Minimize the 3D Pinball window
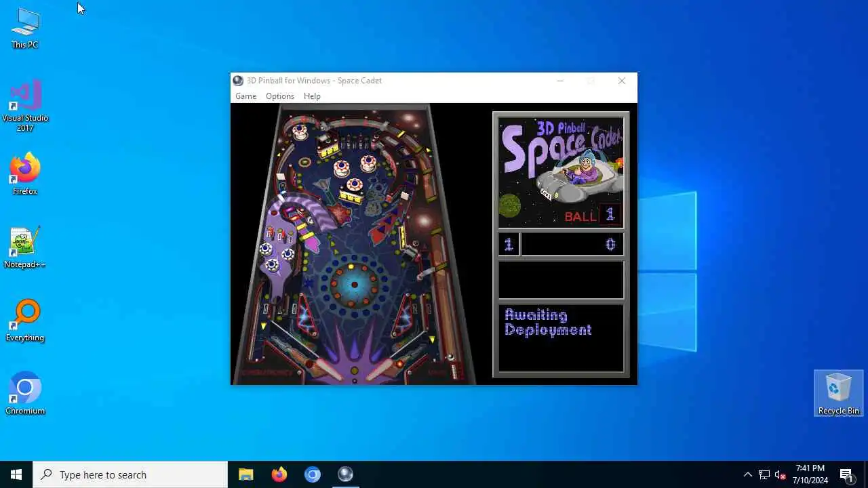This screenshot has height=488, width=868. [x=560, y=81]
